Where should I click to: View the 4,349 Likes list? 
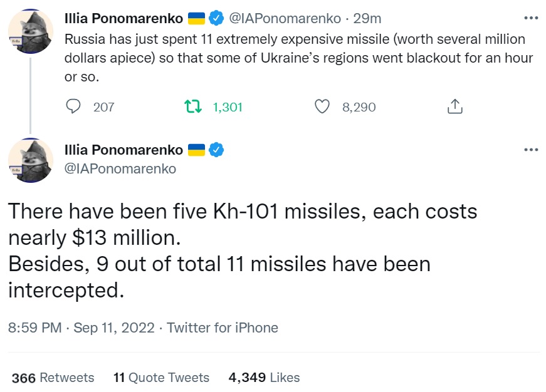pyautogui.click(x=264, y=378)
